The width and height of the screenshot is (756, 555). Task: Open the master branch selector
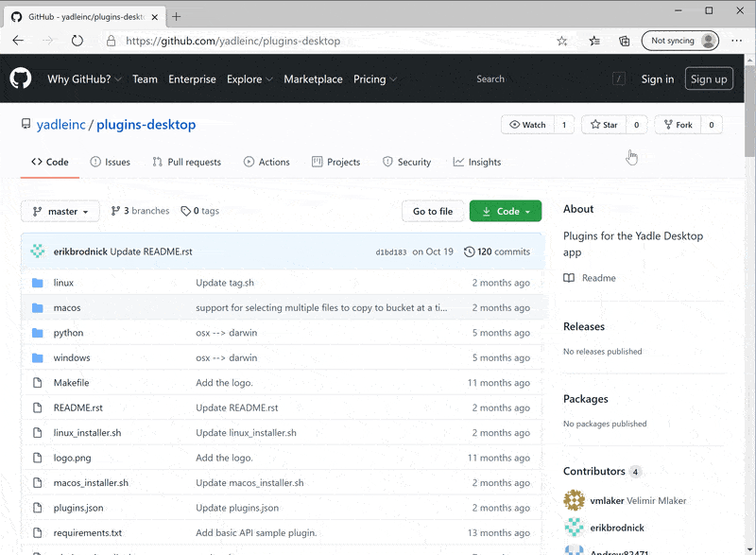[60, 211]
